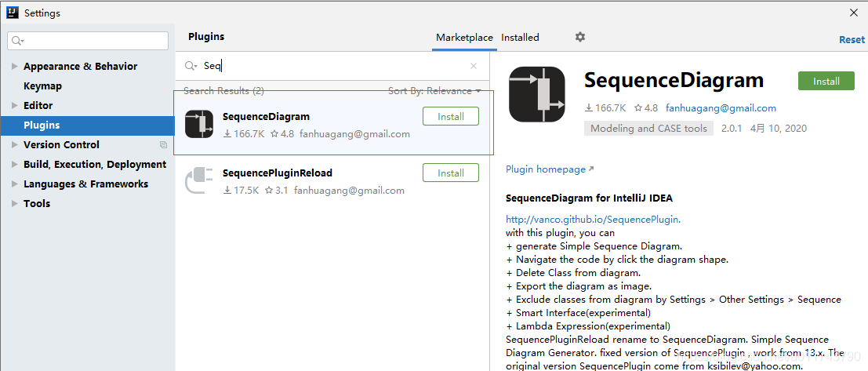The image size is (868, 371).
Task: Switch to the Marketplace tab
Action: 464,38
